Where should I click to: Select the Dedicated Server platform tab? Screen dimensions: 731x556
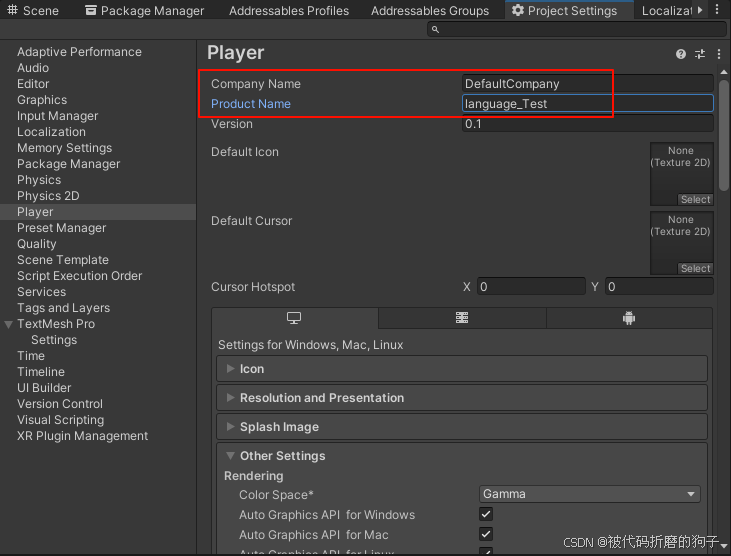pos(462,318)
